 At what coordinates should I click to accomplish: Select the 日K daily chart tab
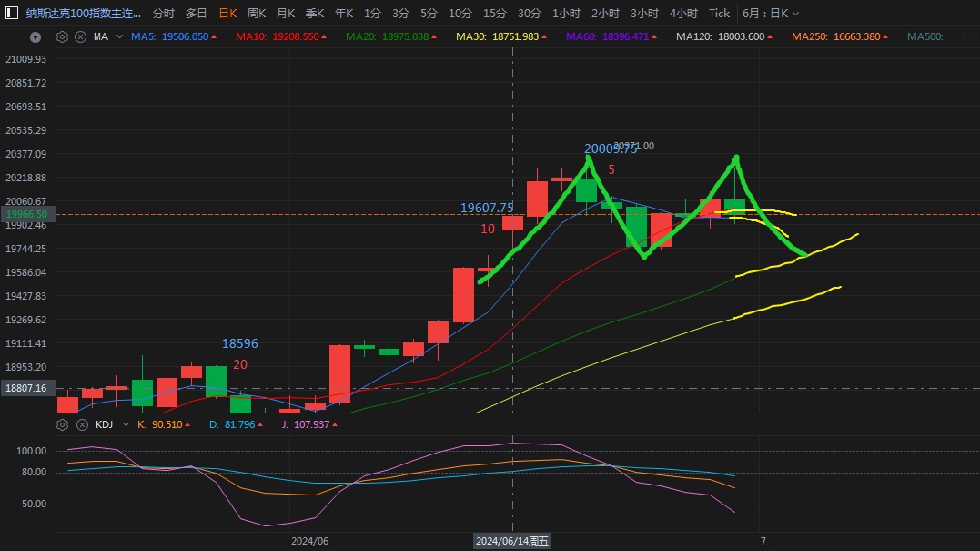[227, 14]
